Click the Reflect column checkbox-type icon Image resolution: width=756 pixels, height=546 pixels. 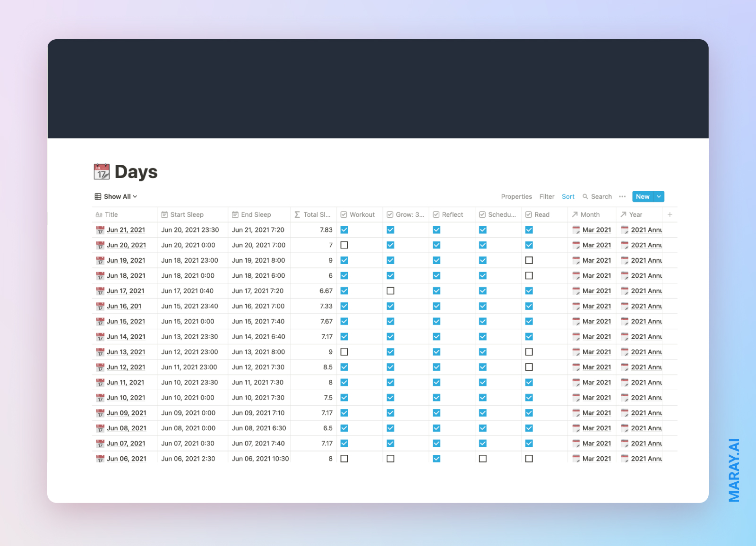click(436, 214)
